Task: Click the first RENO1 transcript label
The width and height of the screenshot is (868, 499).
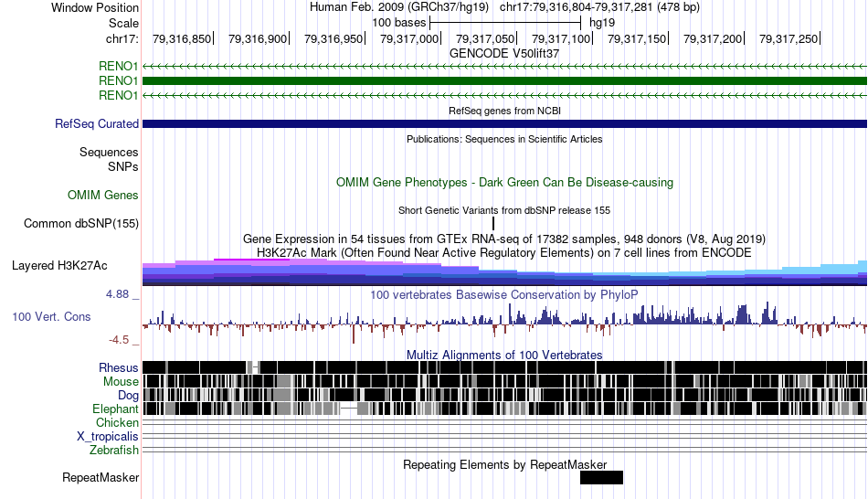Action: point(119,67)
